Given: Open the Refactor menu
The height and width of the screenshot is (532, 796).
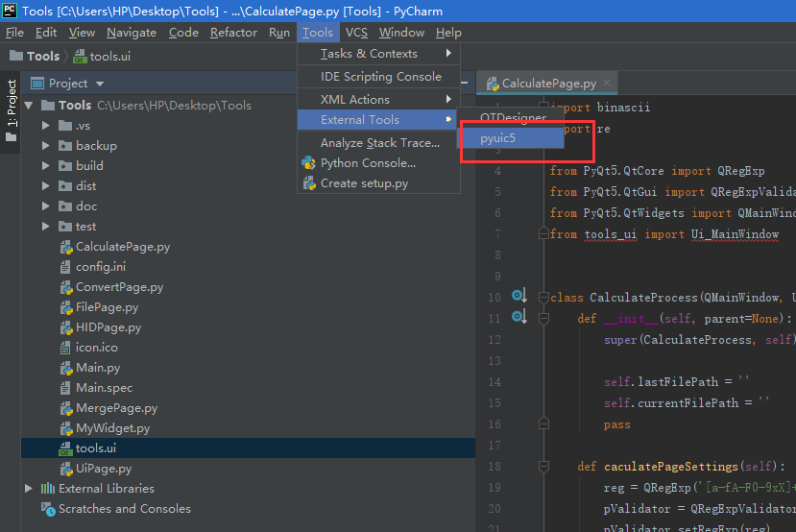Looking at the screenshot, I should click(x=233, y=33).
